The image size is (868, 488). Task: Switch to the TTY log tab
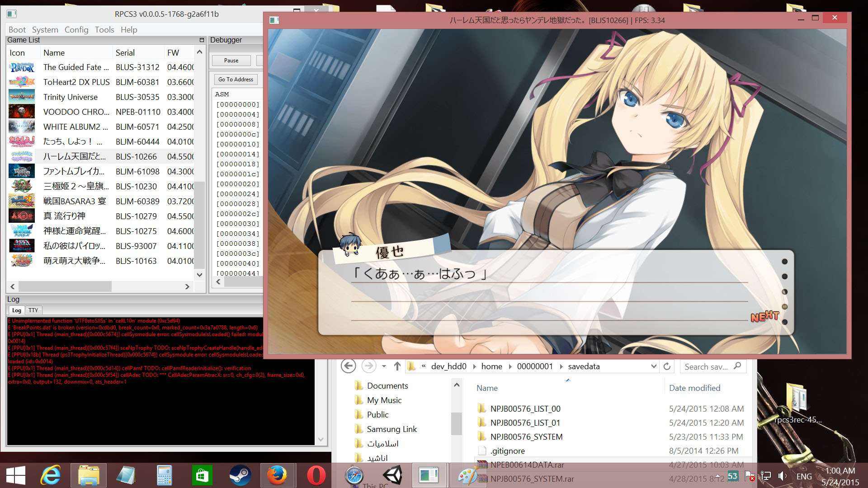point(33,310)
